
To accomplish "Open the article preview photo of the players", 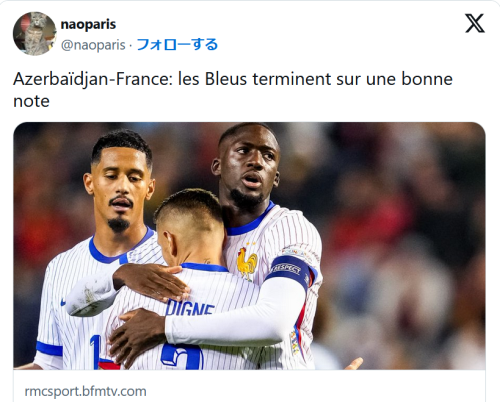I will [249, 246].
